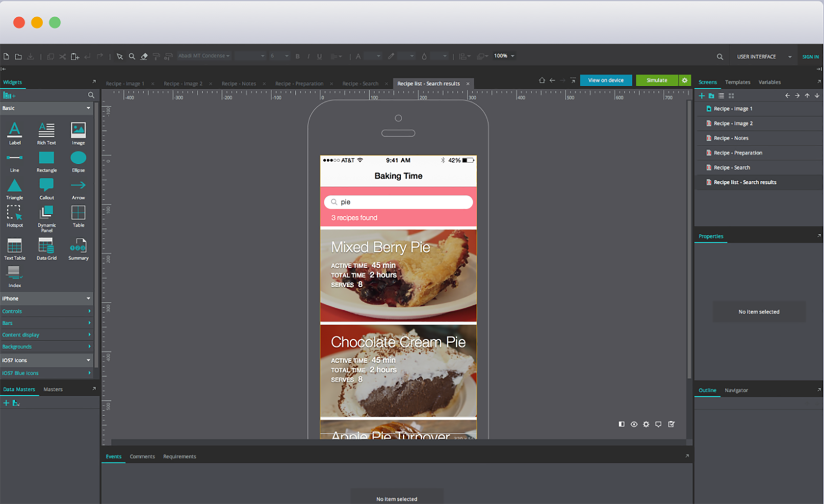Select the Mixed Berry Pie card

[x=398, y=276]
